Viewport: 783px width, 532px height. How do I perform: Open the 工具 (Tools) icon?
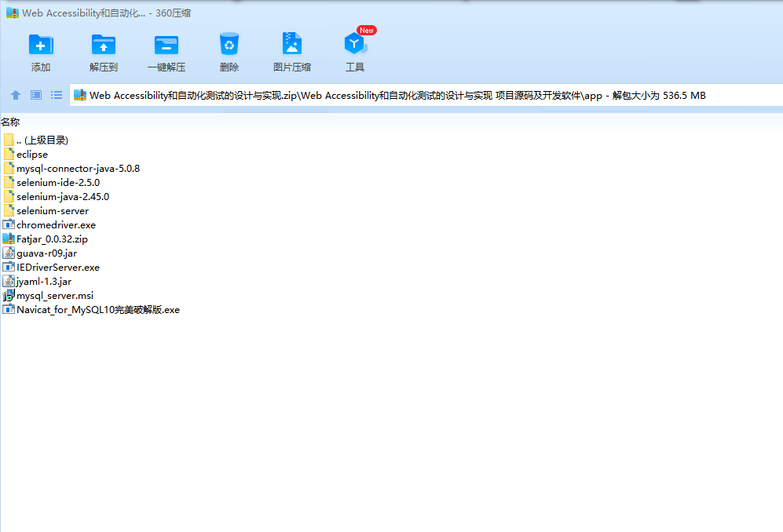355,44
